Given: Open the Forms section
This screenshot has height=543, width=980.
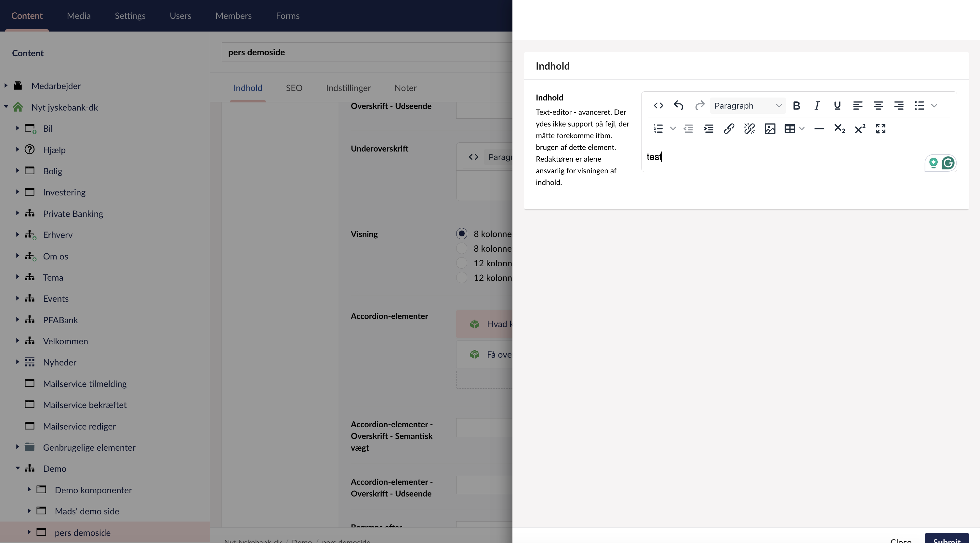Looking at the screenshot, I should [x=288, y=16].
